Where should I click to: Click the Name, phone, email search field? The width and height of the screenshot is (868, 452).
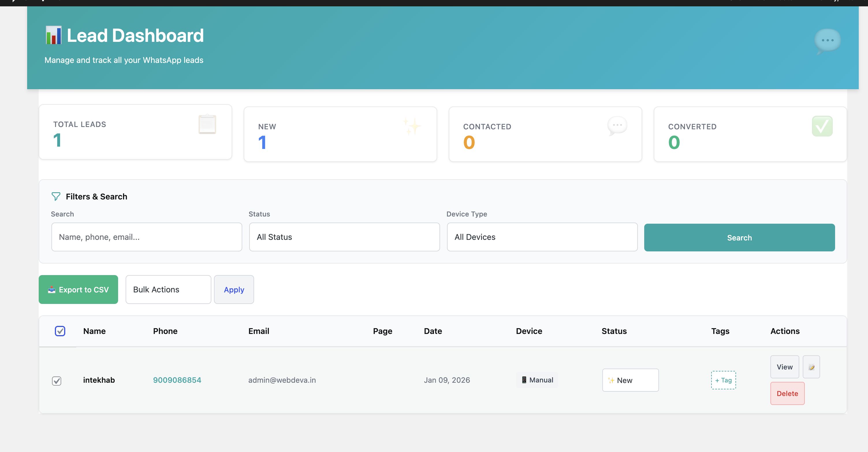pyautogui.click(x=147, y=237)
